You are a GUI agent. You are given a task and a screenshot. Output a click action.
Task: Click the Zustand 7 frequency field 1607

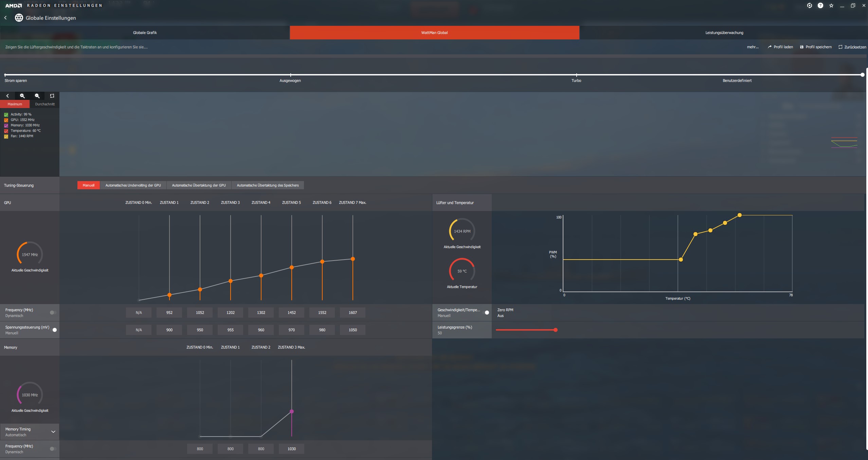352,313
